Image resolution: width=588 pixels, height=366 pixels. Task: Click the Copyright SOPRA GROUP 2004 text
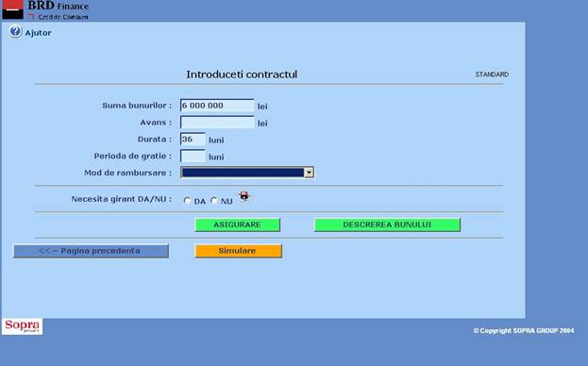[524, 331]
